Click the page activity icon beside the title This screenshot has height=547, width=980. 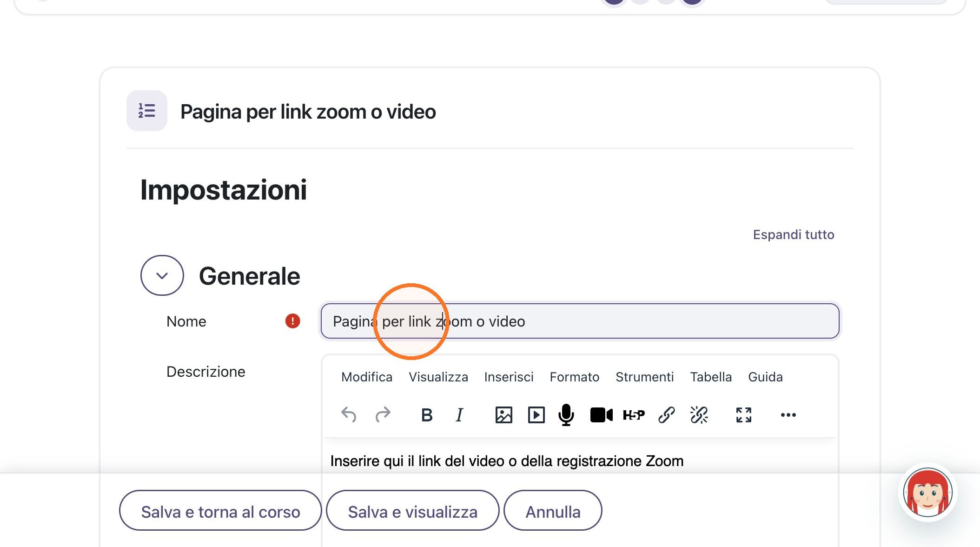[147, 111]
